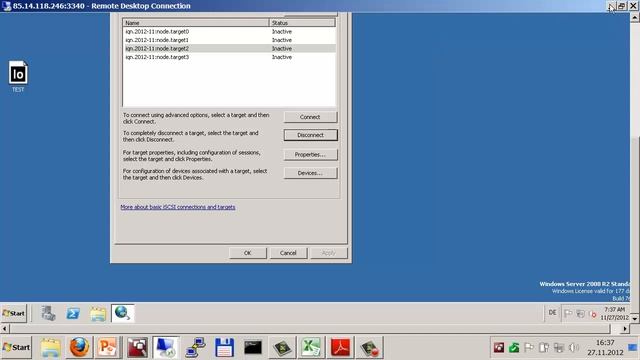The height and width of the screenshot is (360, 640).
Task: Open Server Manager in remote taskbar
Action: [x=48, y=313]
